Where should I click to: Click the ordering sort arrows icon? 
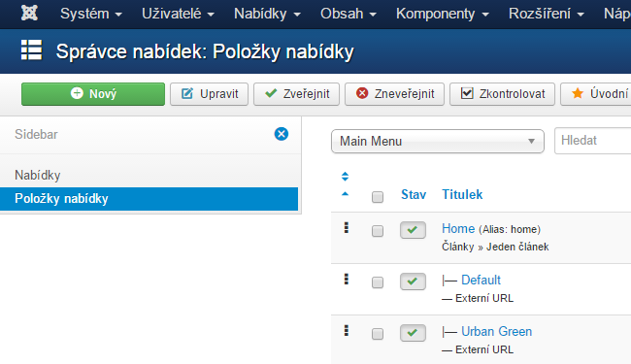pyautogui.click(x=345, y=176)
